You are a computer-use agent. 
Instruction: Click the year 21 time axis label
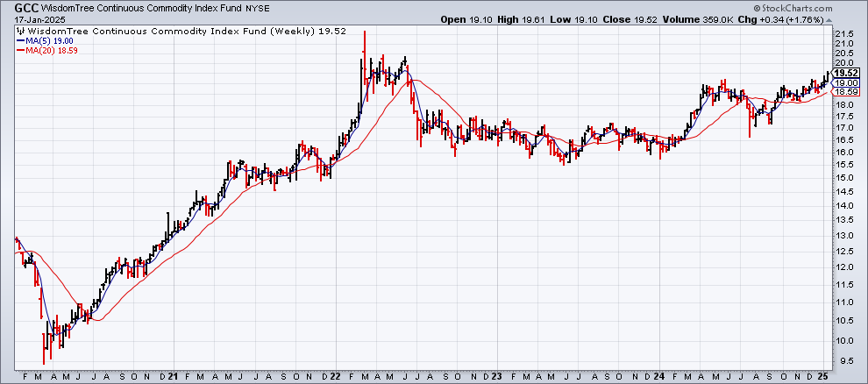click(x=174, y=376)
